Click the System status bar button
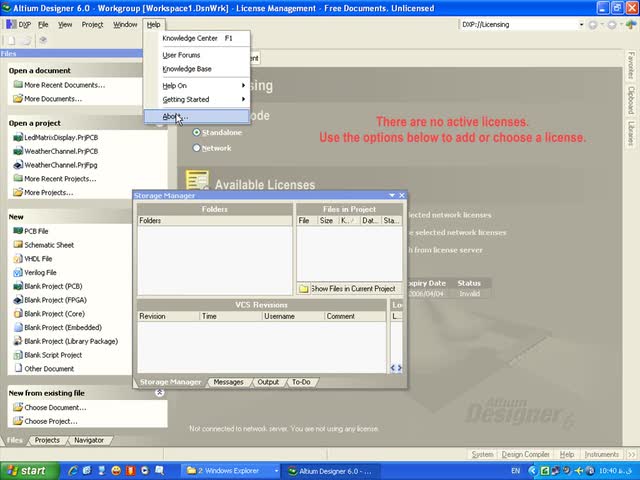This screenshot has width=640, height=480. pyautogui.click(x=482, y=454)
